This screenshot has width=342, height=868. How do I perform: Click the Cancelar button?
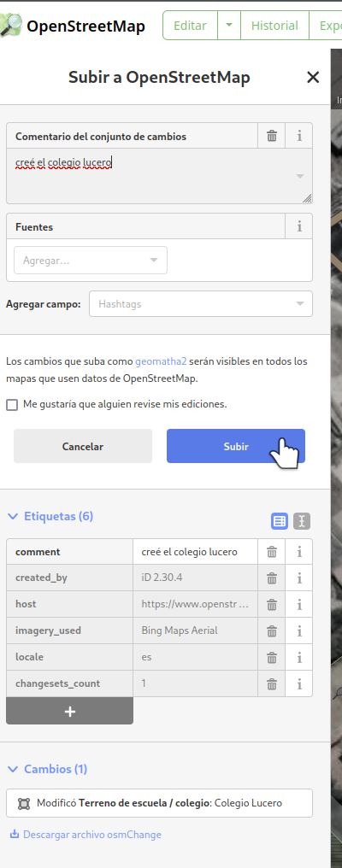coord(83,446)
